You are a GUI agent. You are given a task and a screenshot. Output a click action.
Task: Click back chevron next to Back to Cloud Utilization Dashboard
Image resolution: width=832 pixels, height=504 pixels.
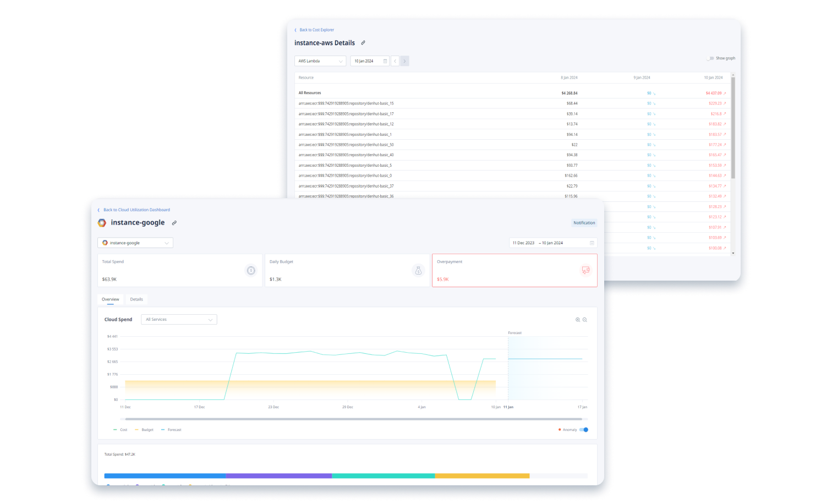point(99,210)
